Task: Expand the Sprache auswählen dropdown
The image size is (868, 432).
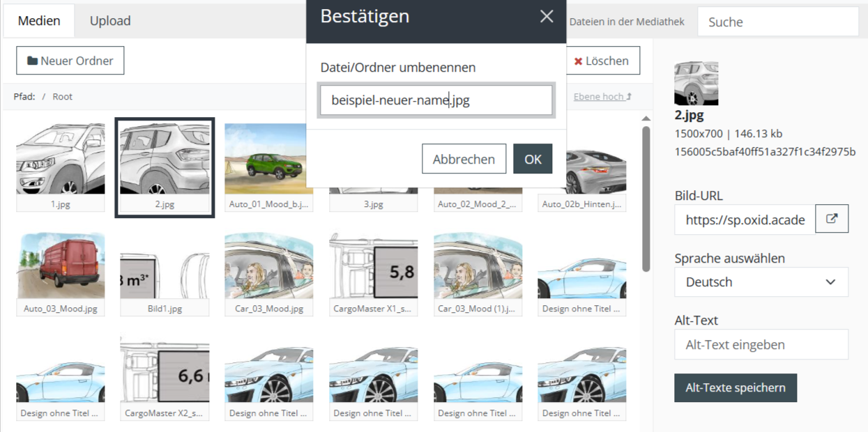Action: pyautogui.click(x=761, y=282)
